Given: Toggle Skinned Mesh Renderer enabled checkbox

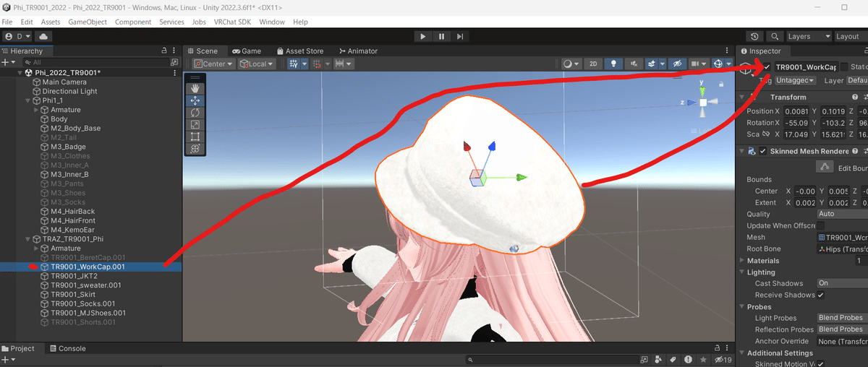Looking at the screenshot, I should click(762, 151).
